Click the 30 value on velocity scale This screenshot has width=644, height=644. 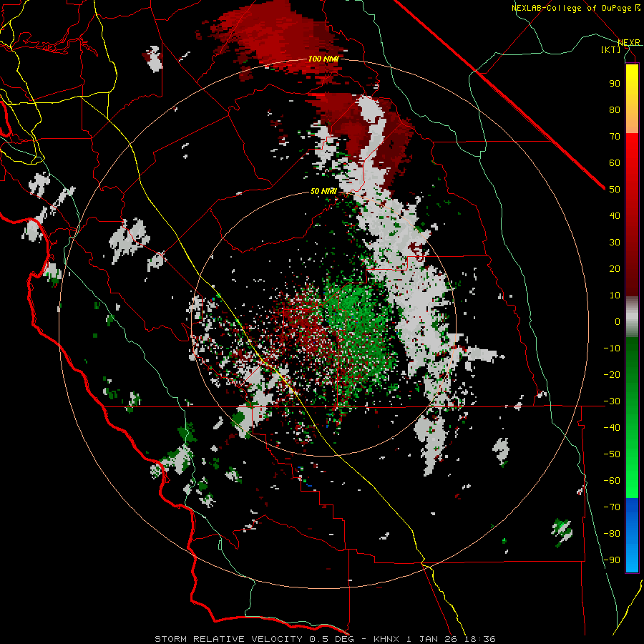tap(615, 243)
